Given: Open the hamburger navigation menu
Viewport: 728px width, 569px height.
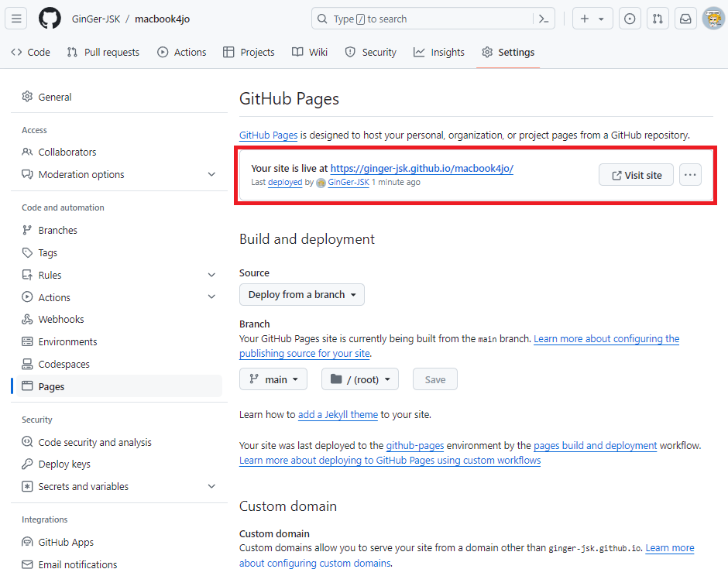Looking at the screenshot, I should [16, 19].
